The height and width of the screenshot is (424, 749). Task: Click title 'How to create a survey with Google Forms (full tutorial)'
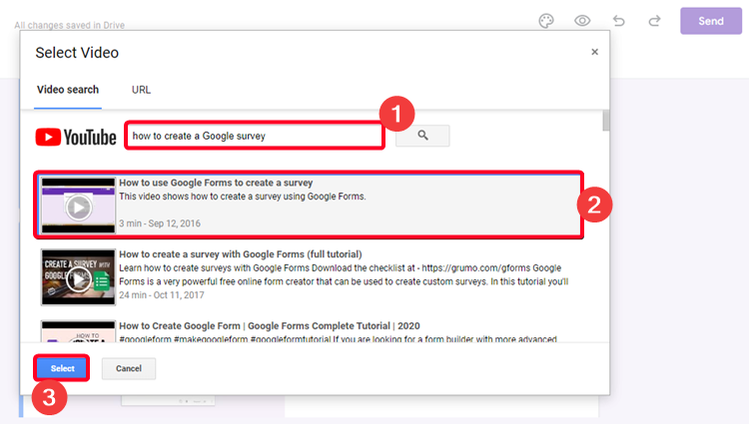click(x=241, y=254)
